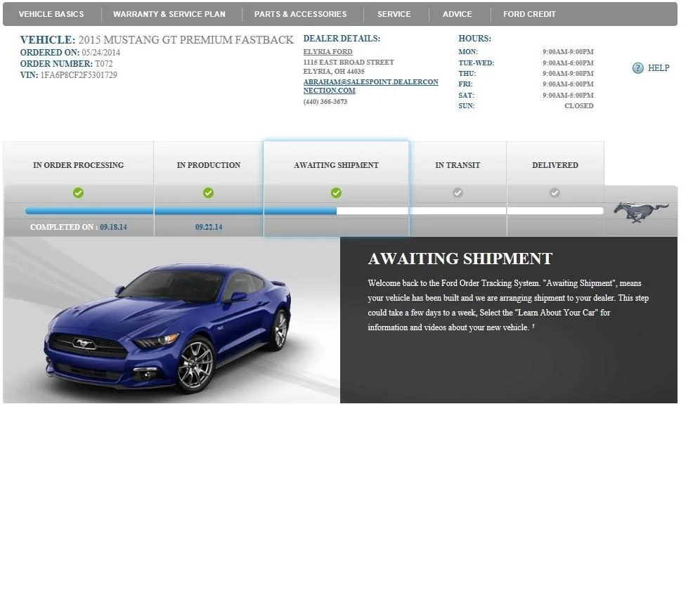Select the In Production stage tab
Screen dimensions: 700x612
(209, 165)
